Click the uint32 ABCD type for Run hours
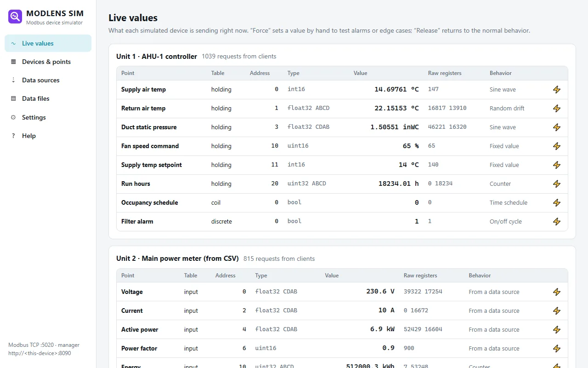 [307, 184]
